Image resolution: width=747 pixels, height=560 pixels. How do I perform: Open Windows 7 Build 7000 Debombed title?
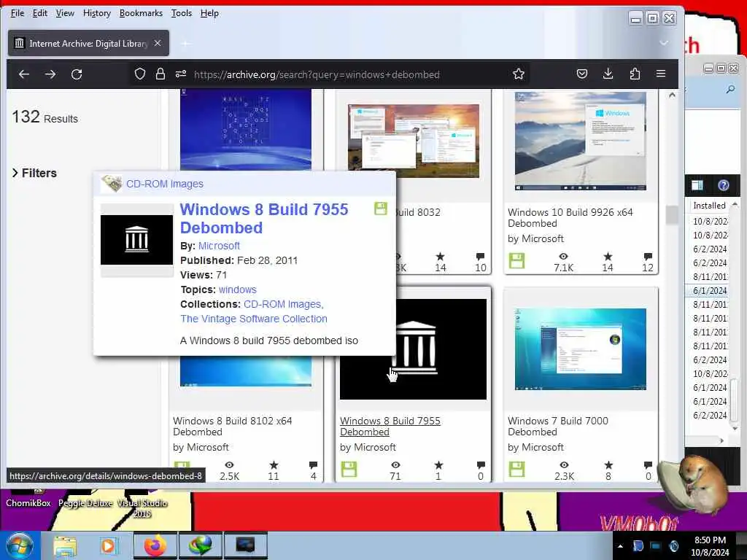pos(558,426)
